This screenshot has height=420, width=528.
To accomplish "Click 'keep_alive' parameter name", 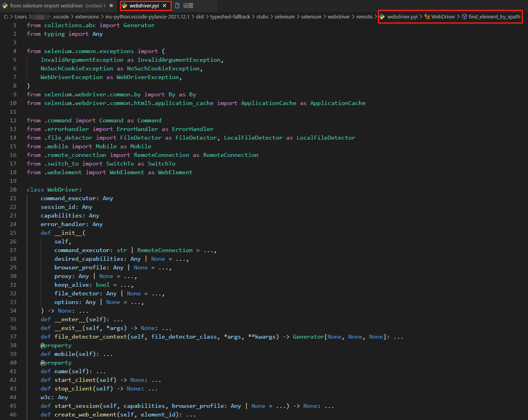I will (72, 285).
